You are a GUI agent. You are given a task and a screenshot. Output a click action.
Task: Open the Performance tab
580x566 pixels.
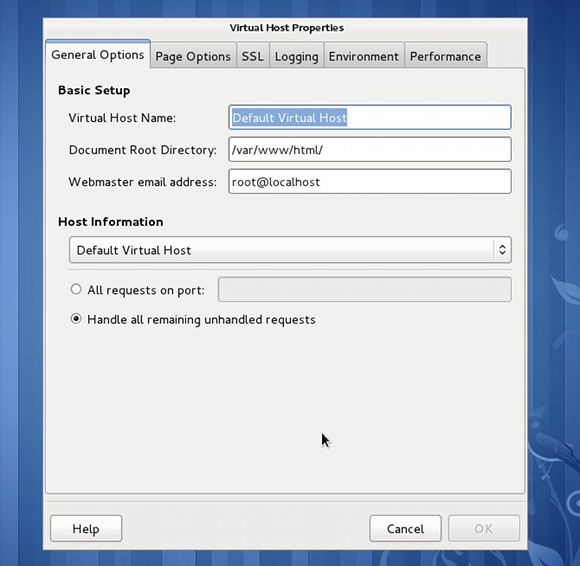[445, 56]
